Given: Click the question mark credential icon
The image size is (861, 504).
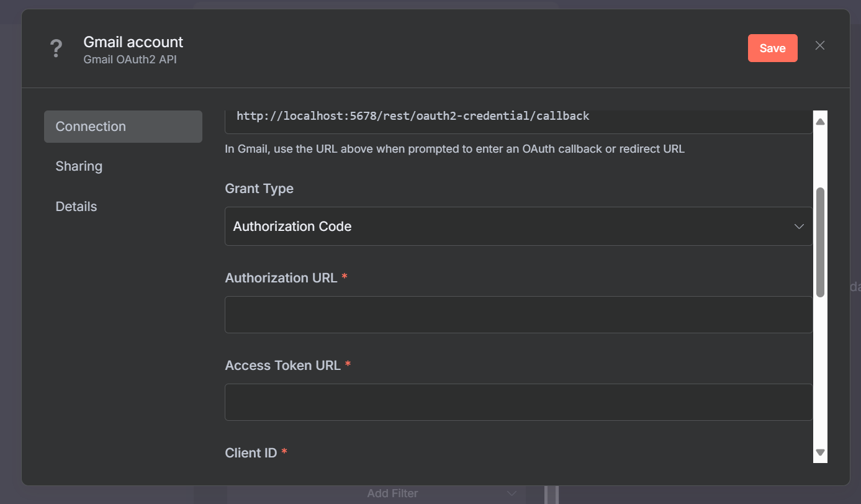Looking at the screenshot, I should pos(56,48).
